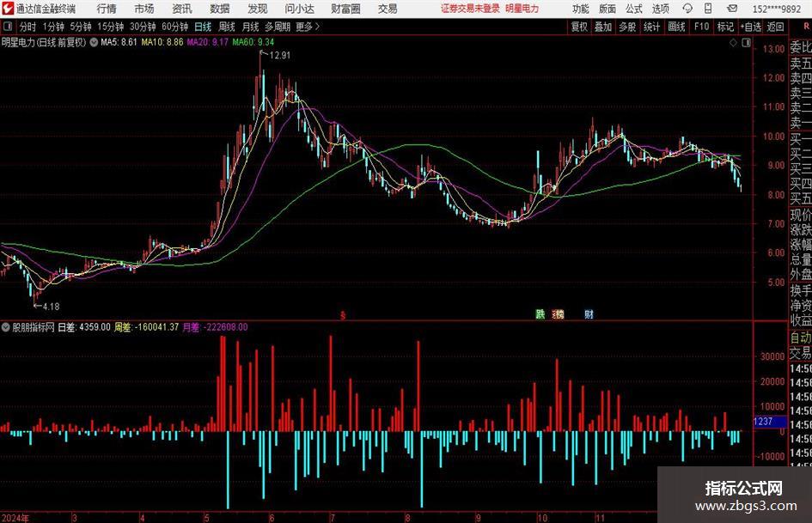Select the 日线 daily period tab
The width and height of the screenshot is (812, 523).
coord(203,27)
